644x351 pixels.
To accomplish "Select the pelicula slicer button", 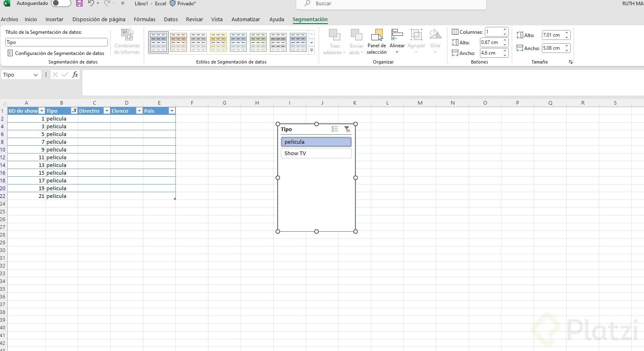I will click(x=316, y=142).
